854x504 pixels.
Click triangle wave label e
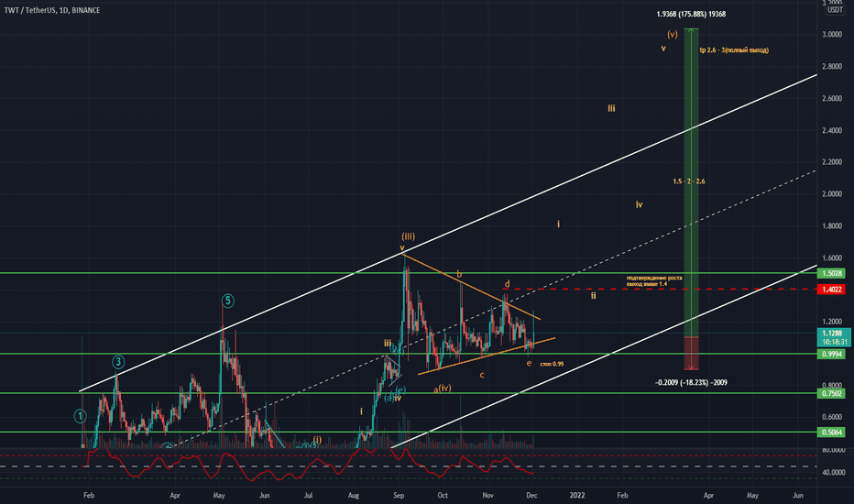pyautogui.click(x=529, y=364)
